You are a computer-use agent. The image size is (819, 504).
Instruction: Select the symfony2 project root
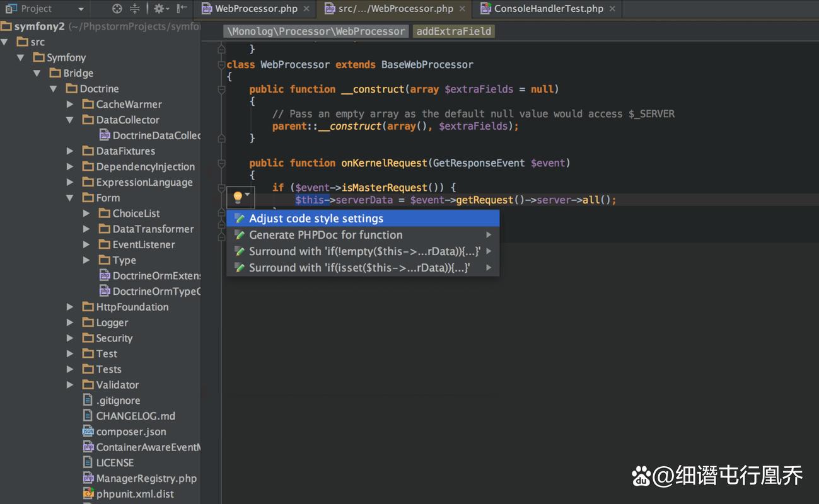pyautogui.click(x=39, y=26)
